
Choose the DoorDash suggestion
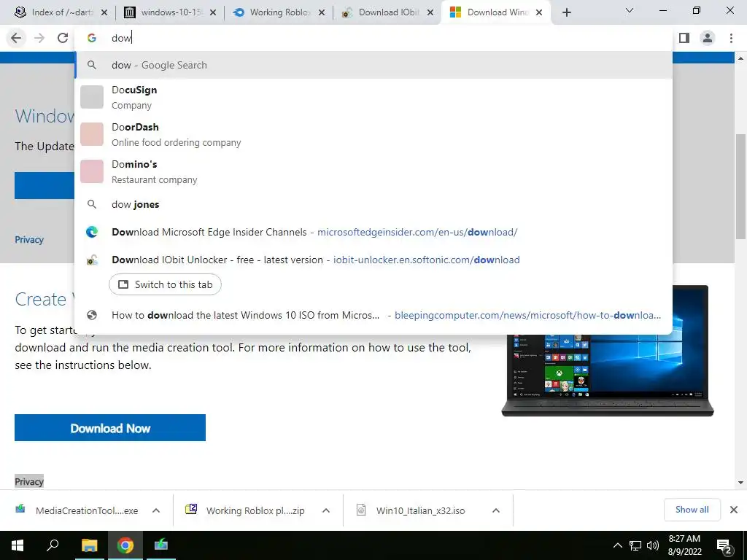[373, 134]
